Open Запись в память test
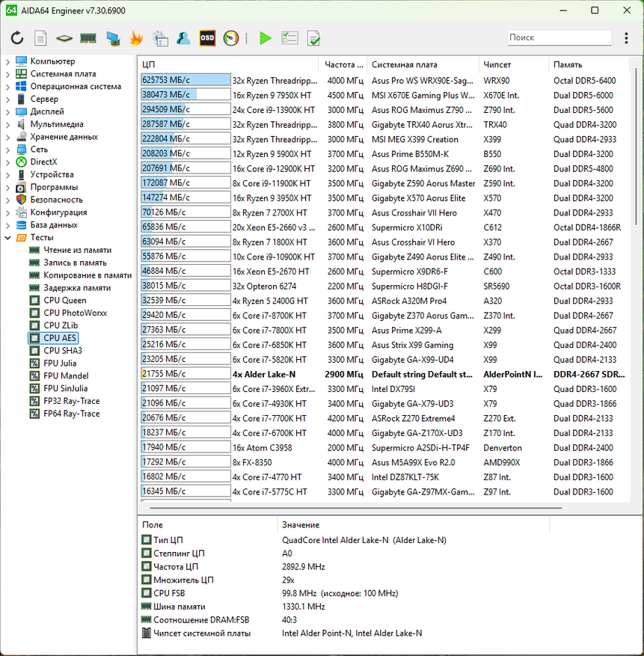644x656 pixels. 75,263
